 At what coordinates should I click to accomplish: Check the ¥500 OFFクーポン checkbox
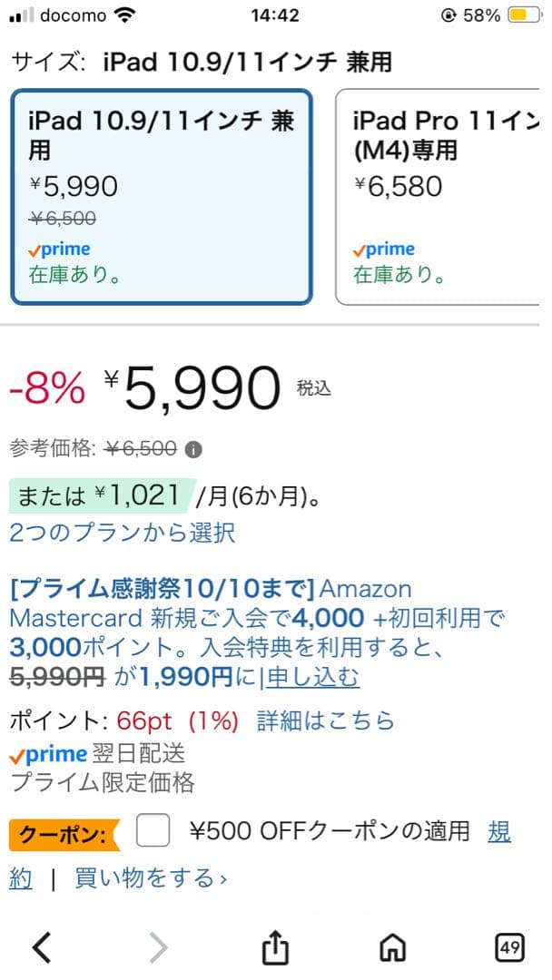(x=153, y=828)
